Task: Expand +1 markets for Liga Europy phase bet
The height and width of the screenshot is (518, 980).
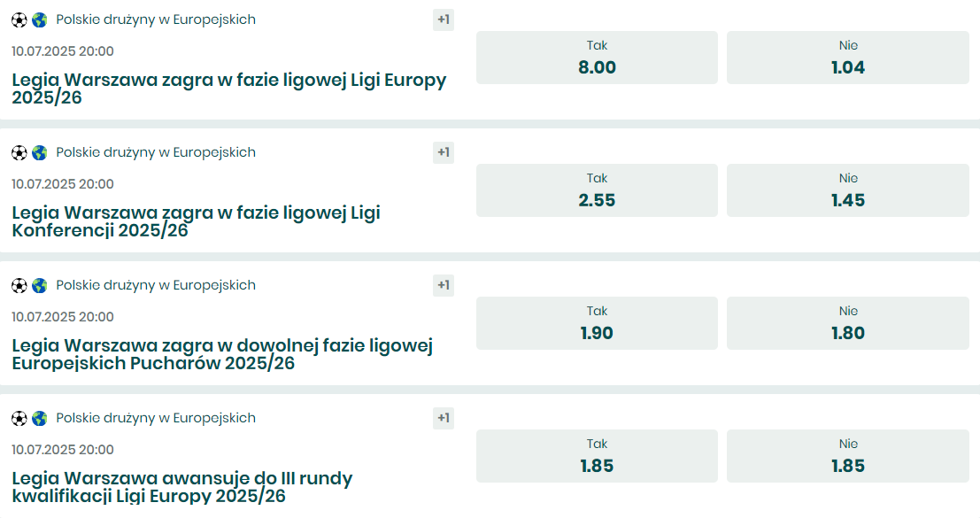Action: tap(443, 19)
